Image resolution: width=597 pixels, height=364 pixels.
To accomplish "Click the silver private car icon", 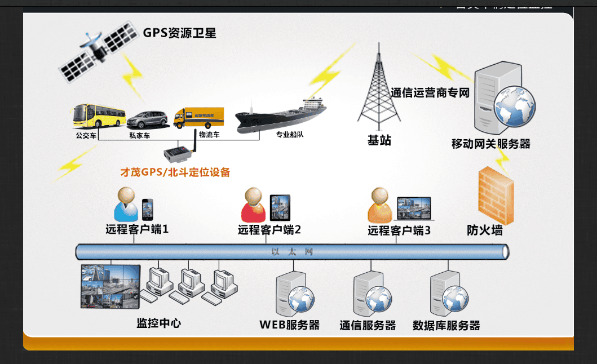I will [x=147, y=118].
